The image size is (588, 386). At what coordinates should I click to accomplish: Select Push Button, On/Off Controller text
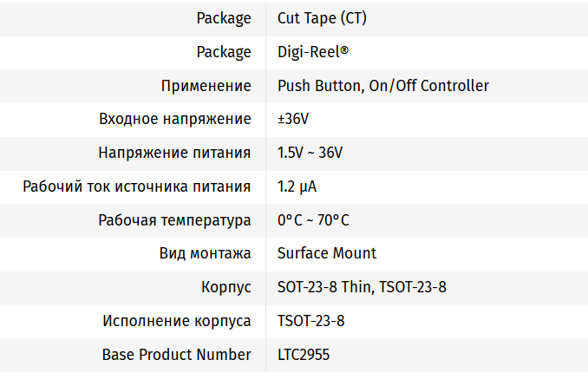383,86
